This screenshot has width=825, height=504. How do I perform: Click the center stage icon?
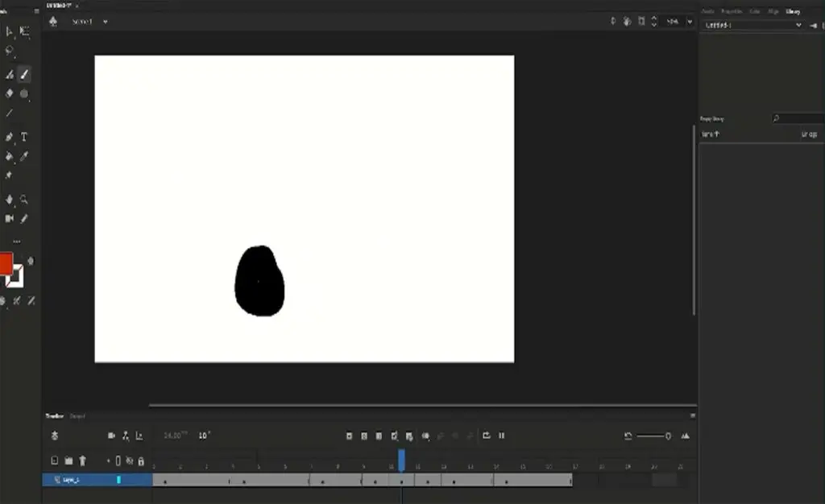[613, 21]
